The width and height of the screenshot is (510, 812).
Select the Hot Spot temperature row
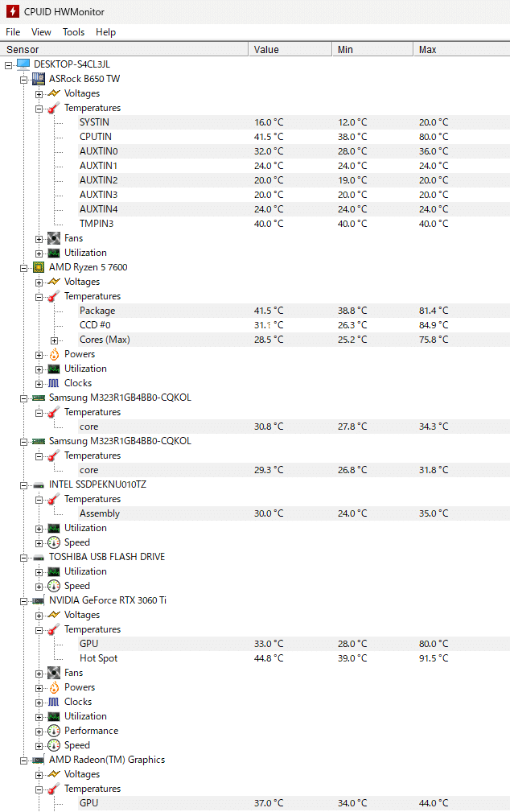tap(294, 658)
